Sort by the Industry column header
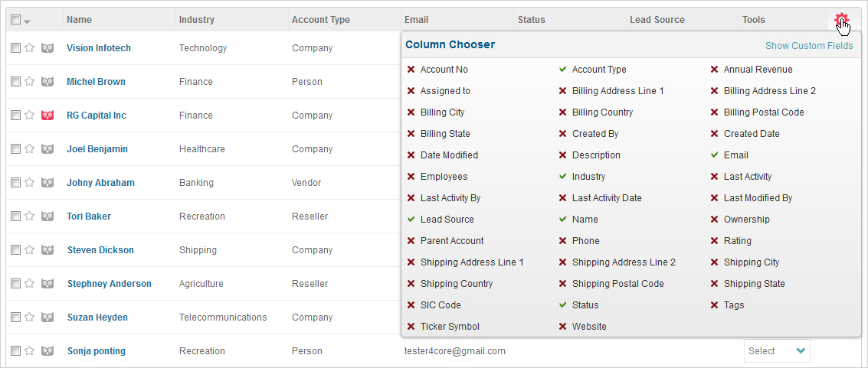This screenshot has width=868, height=368. [x=197, y=20]
